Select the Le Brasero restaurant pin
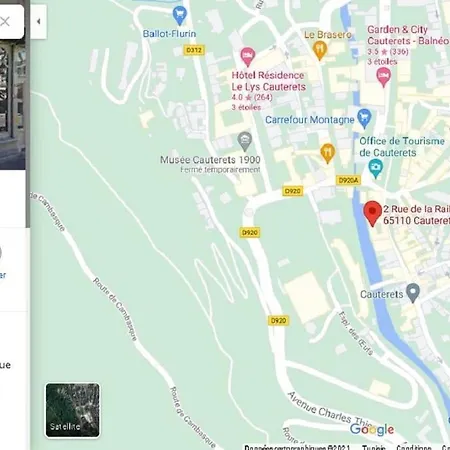Image resolution: width=450 pixels, height=450 pixels. click(x=320, y=50)
